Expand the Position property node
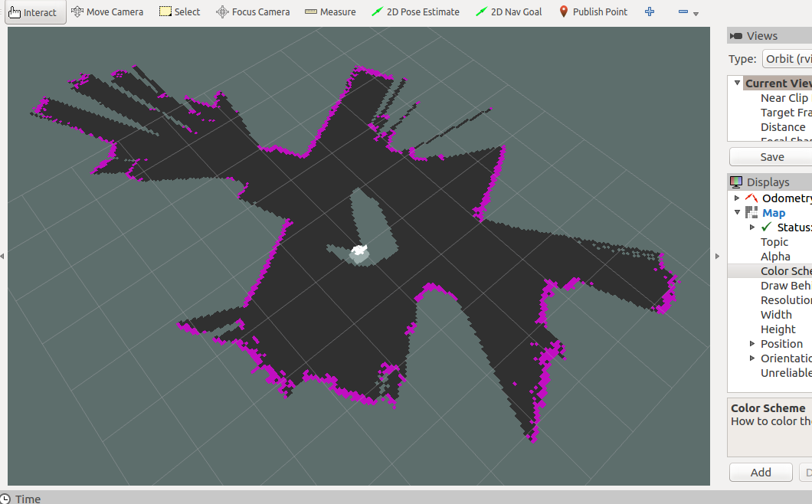This screenshot has width=812, height=504. 752,343
